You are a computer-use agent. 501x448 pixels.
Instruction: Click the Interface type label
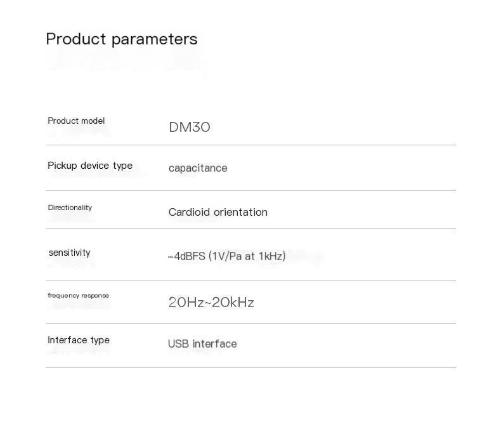click(79, 340)
